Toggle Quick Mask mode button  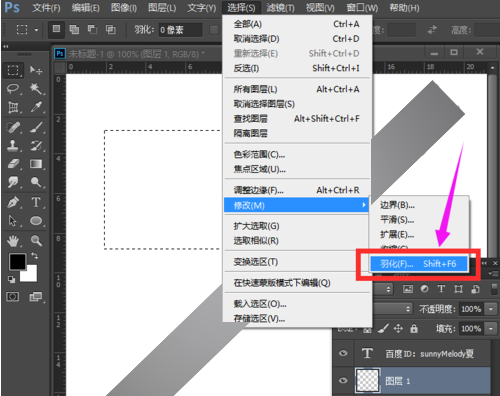click(x=13, y=297)
